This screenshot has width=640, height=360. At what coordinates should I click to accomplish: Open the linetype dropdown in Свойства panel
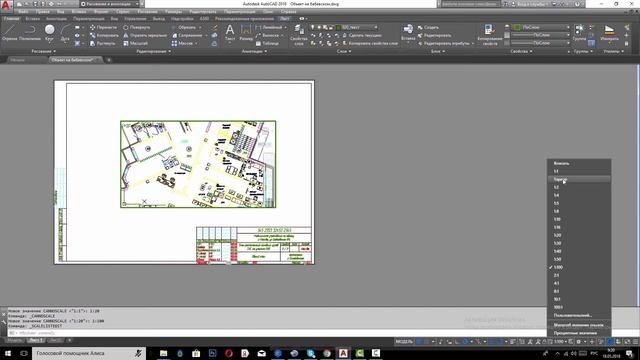tap(541, 43)
